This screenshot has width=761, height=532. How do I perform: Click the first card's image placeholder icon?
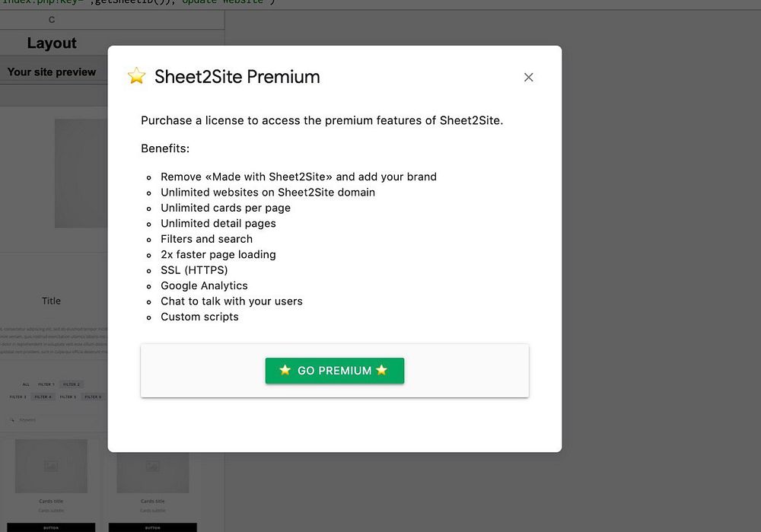click(x=51, y=466)
